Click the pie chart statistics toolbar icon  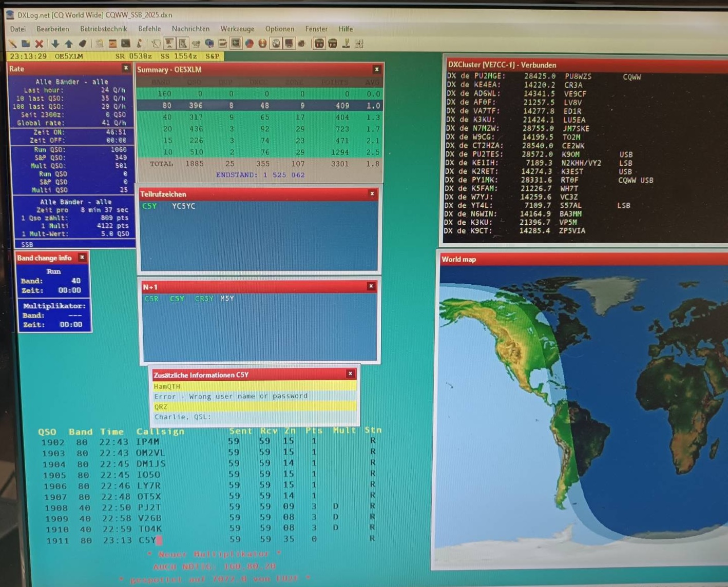249,44
